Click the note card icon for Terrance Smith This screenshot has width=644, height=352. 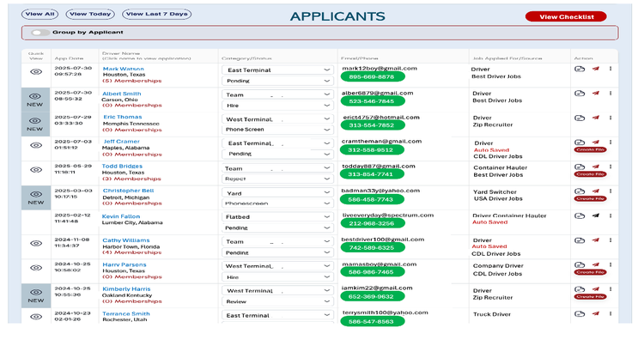579,314
